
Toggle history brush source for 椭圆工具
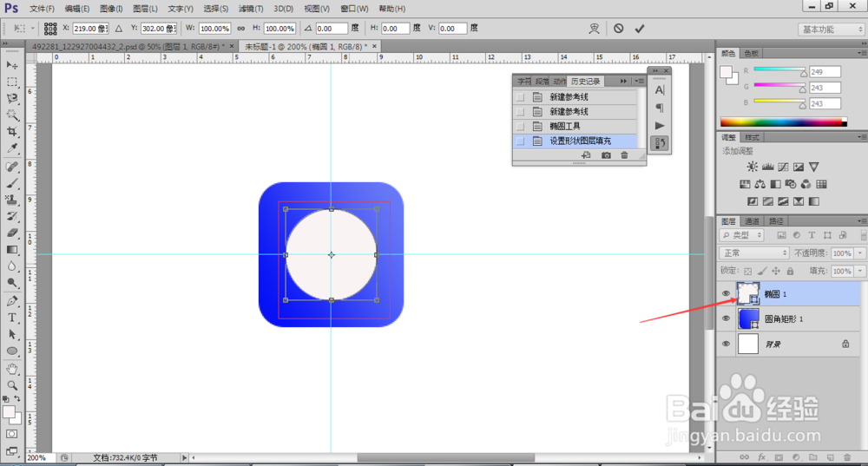[x=520, y=127]
